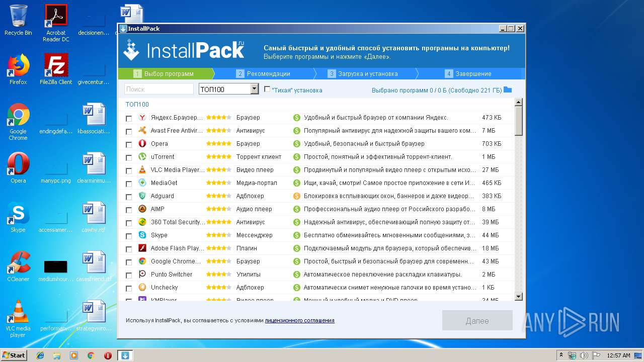This screenshot has height=362, width=644.
Task: Click the Unchecky icon
Action: [x=142, y=287]
